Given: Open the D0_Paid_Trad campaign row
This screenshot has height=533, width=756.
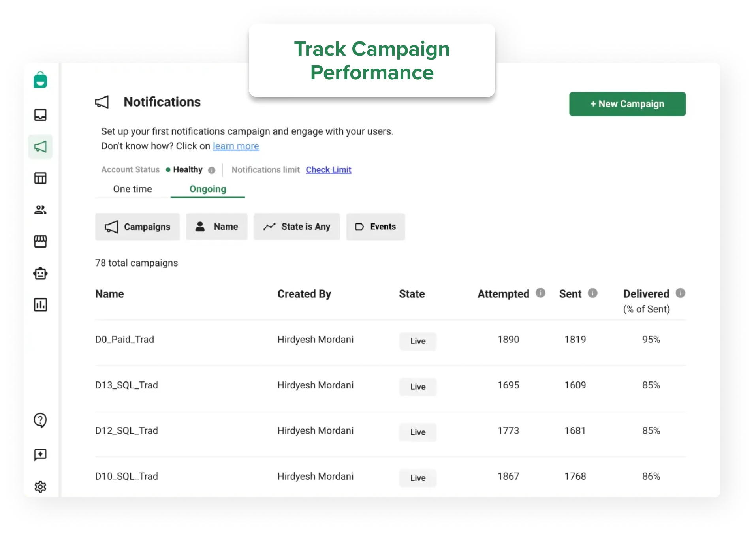Looking at the screenshot, I should 125,340.
